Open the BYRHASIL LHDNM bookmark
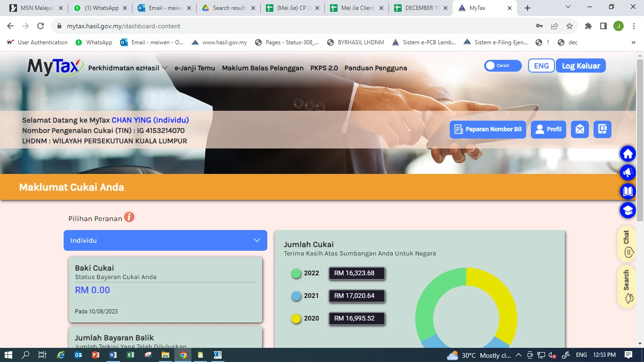This screenshot has height=362, width=644. (355, 42)
